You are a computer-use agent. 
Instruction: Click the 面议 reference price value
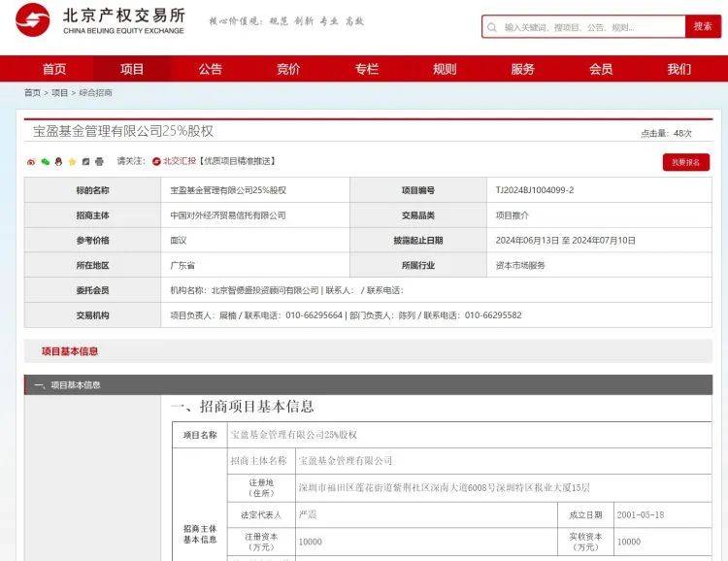pos(179,240)
